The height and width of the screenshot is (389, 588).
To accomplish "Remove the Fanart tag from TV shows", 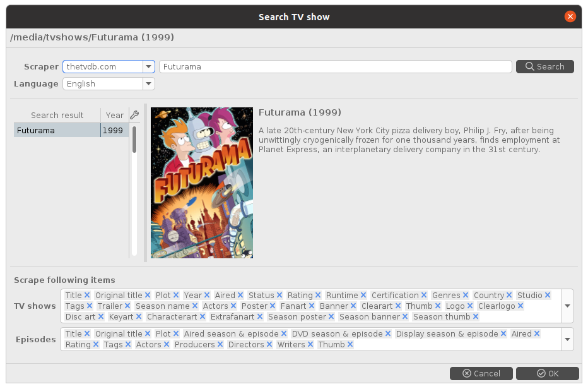I will tap(312, 306).
